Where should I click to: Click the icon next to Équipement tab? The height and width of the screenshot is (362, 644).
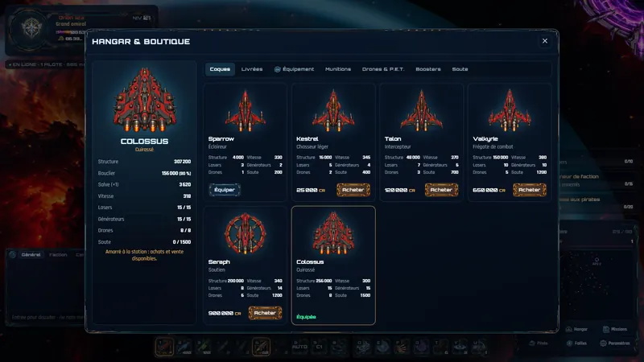(277, 69)
